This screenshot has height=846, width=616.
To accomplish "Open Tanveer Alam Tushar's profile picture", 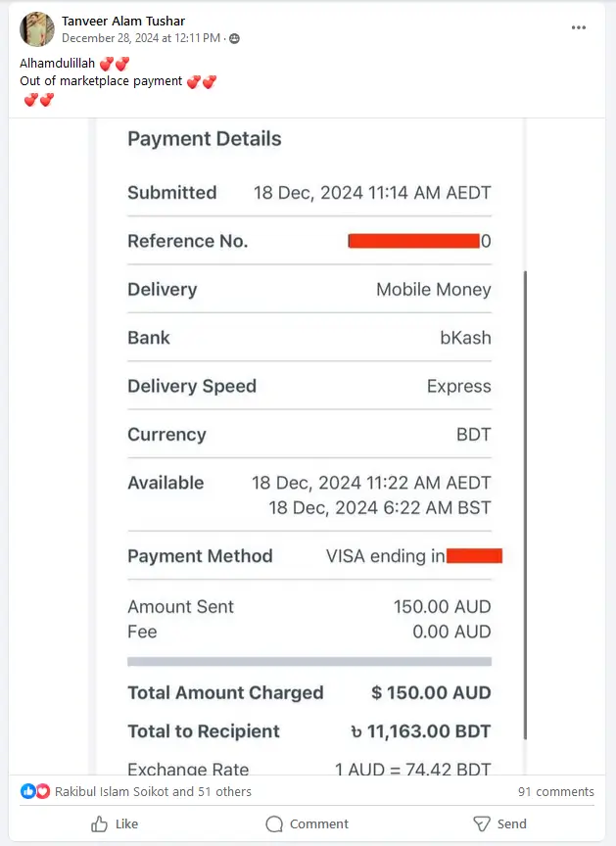I will pos(37,29).
